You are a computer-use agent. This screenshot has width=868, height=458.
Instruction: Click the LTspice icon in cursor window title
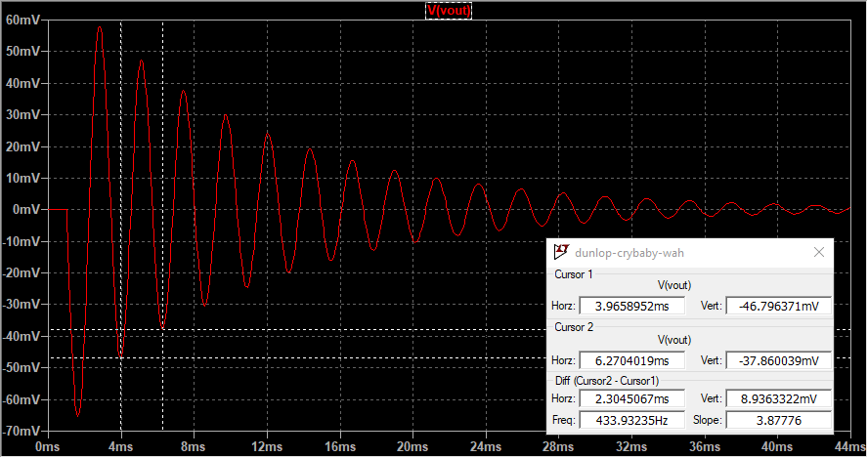(561, 252)
